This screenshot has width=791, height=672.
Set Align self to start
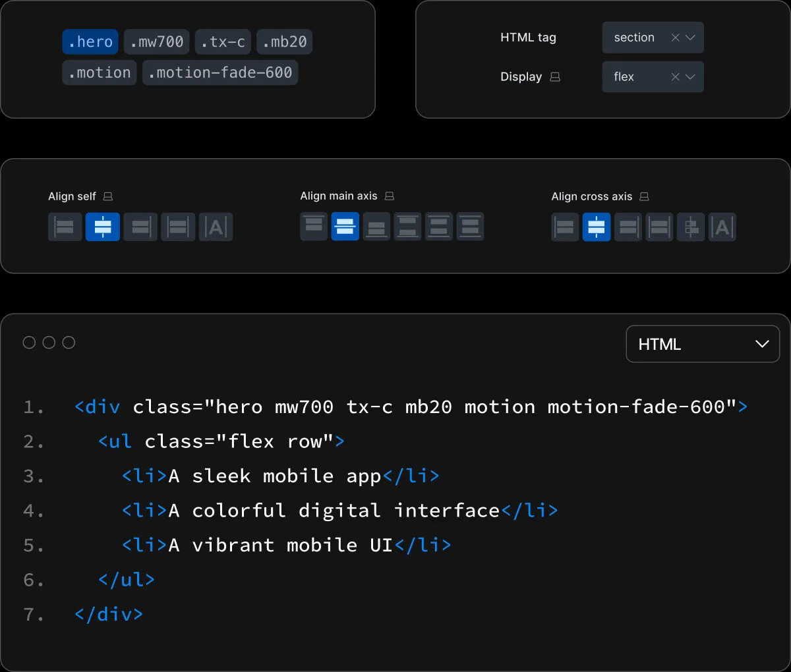(65, 227)
